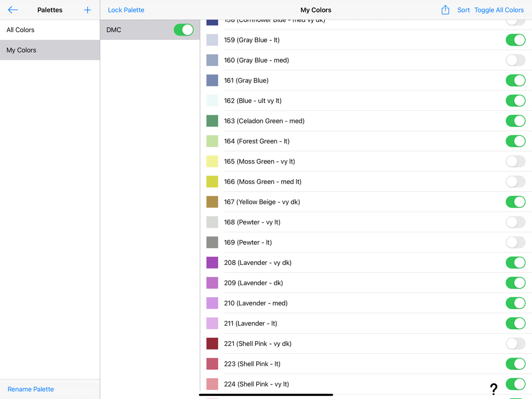
Task: Turn off the 209 Lavender dk toggle
Action: [x=515, y=283]
